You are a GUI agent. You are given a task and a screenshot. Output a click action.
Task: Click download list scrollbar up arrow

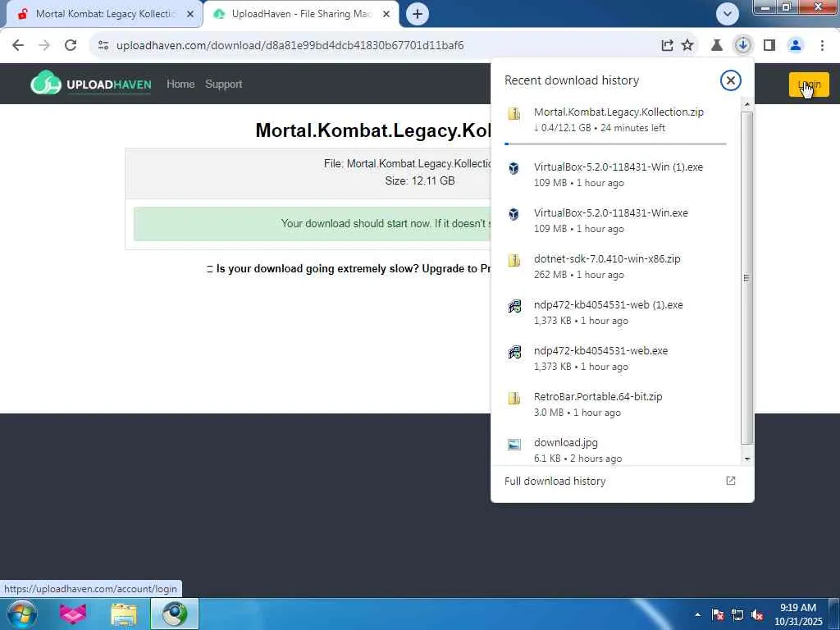point(747,104)
